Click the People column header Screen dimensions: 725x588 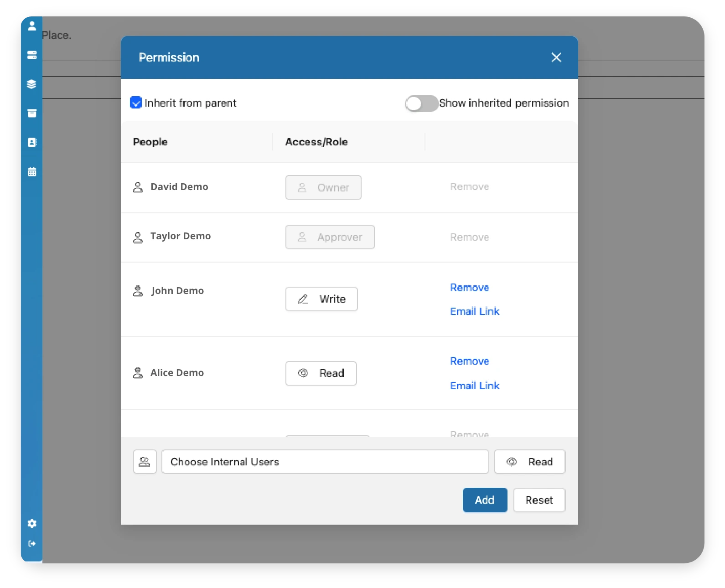[x=150, y=142]
